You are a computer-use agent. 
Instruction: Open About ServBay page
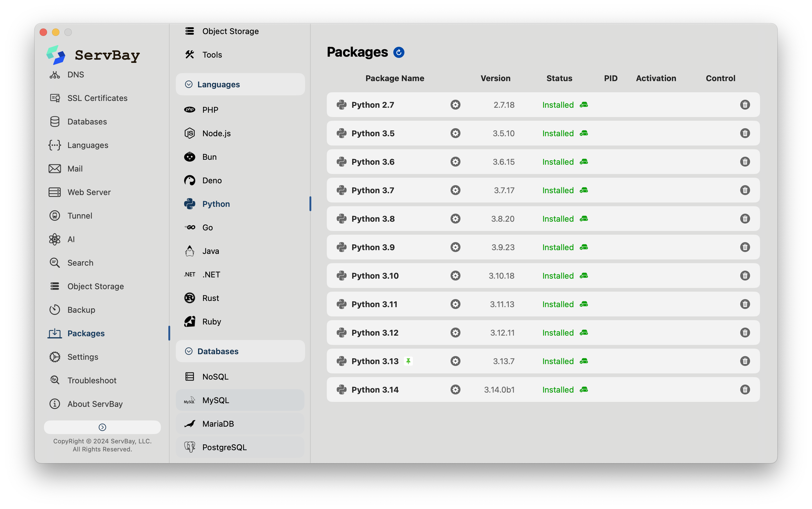tap(95, 404)
